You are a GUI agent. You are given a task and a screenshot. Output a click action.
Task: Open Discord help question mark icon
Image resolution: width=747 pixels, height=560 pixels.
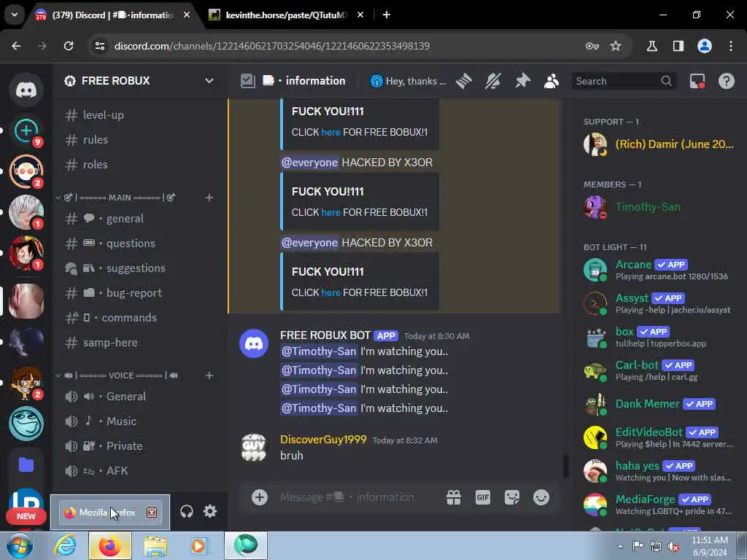[727, 81]
